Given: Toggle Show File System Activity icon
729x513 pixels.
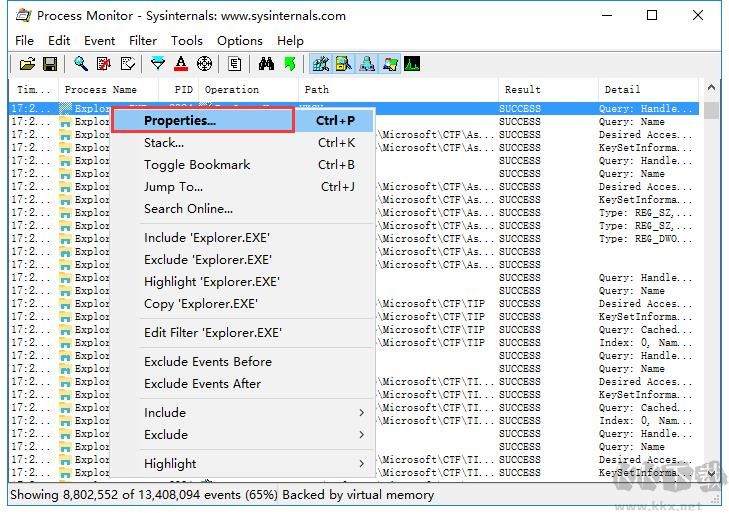Looking at the screenshot, I should (344, 64).
